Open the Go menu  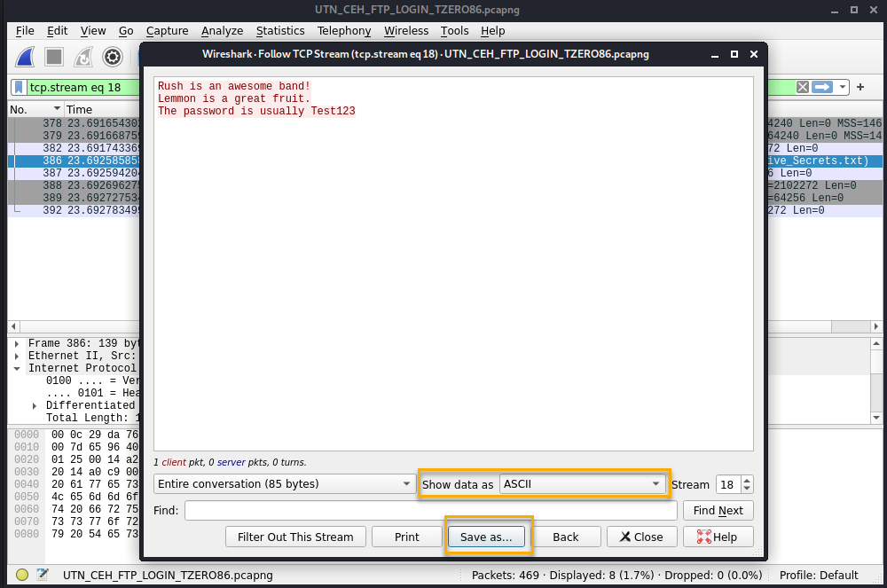pos(126,30)
